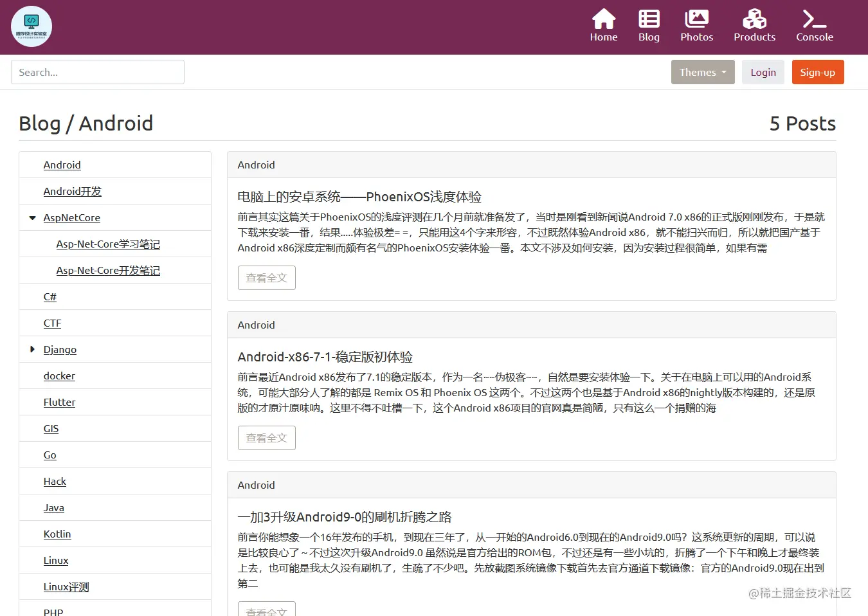The image size is (868, 616).
Task: Open post title 电脑上的安卓系统 PhoenixOS浅度体验
Action: [x=359, y=197]
